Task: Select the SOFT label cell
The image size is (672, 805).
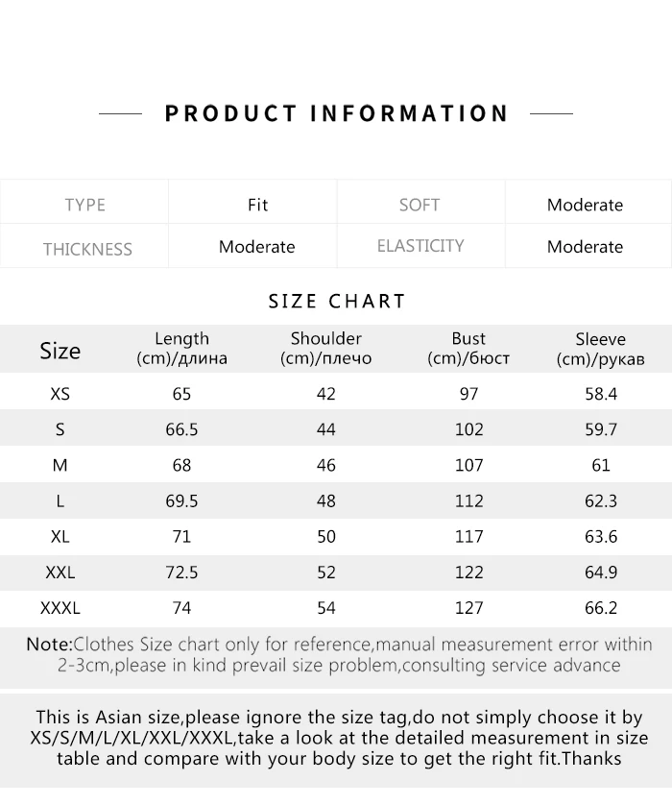Action: (x=420, y=205)
